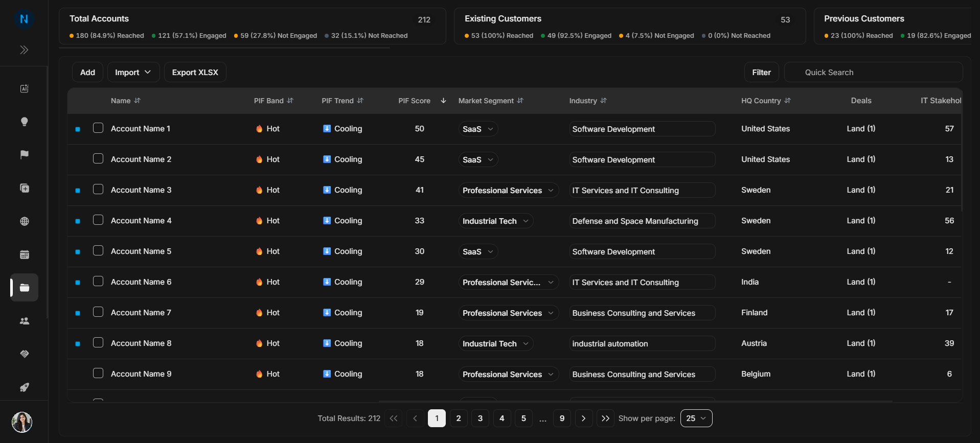Go to page 2

pyautogui.click(x=459, y=418)
